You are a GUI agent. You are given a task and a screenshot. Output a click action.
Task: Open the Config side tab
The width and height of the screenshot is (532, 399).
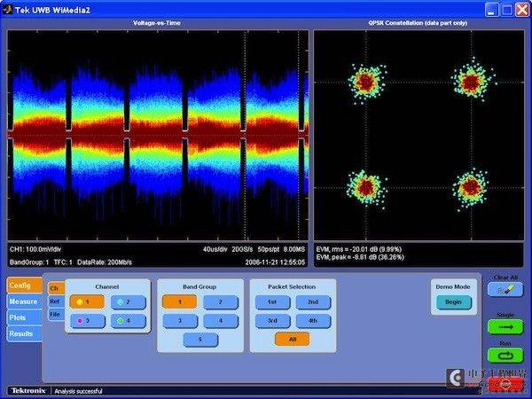25,286
